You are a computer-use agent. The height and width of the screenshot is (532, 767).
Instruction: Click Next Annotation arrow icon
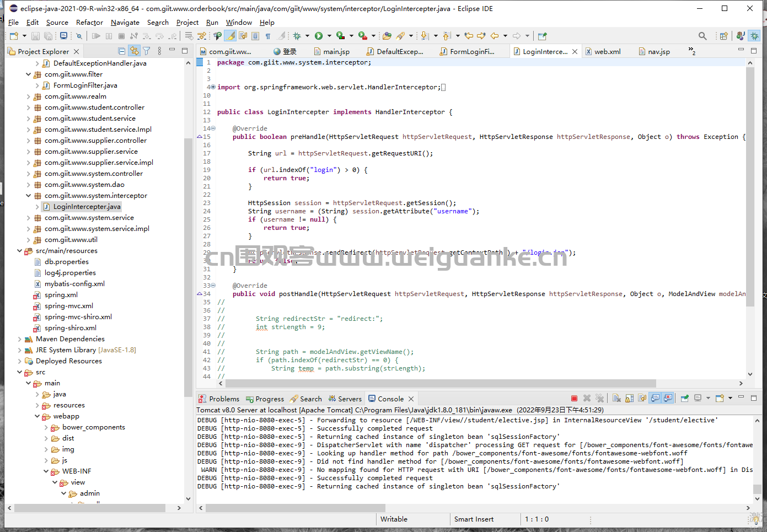point(424,36)
